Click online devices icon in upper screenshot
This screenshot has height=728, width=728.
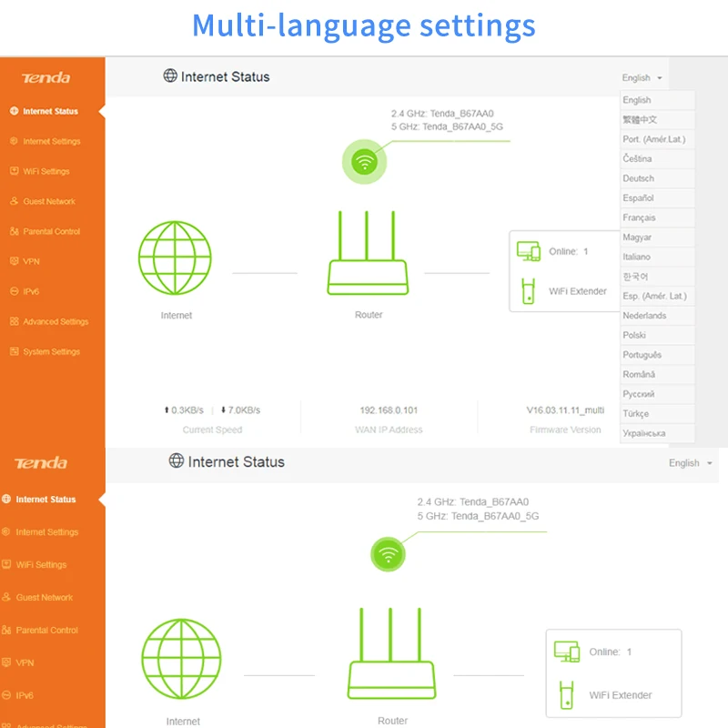[529, 251]
